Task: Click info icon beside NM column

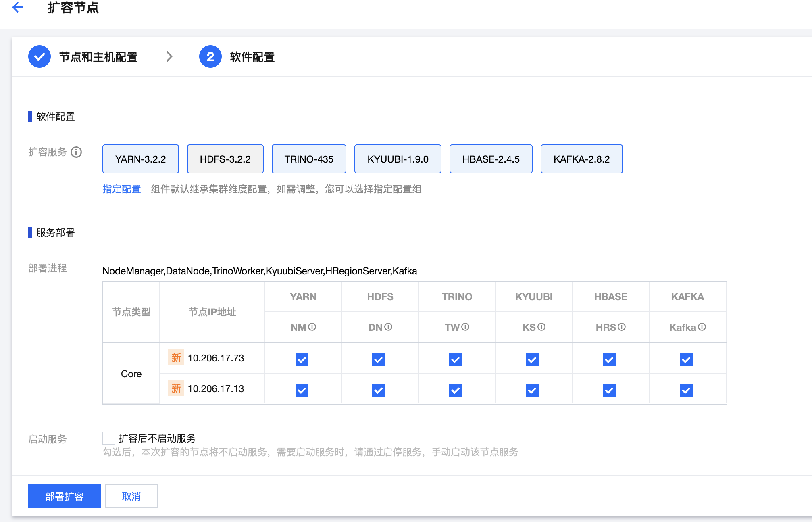Action: pyautogui.click(x=312, y=327)
